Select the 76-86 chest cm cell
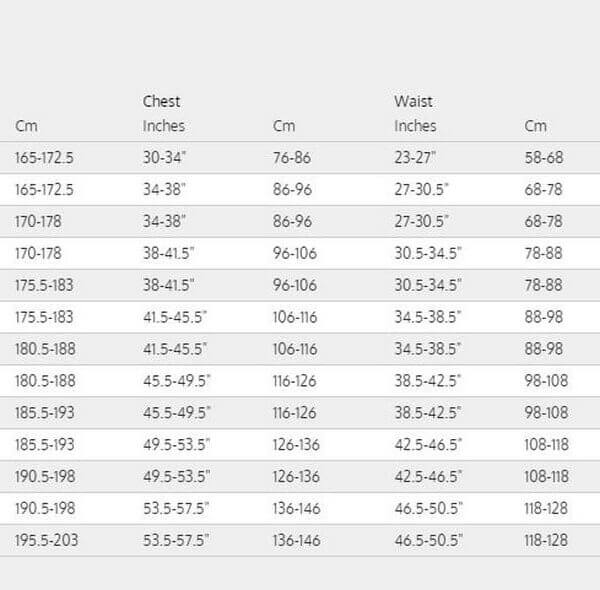600x590 pixels. (x=292, y=158)
